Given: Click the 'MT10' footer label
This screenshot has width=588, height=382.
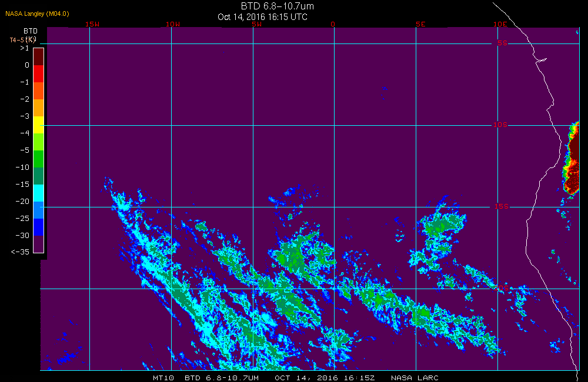Looking at the screenshot, I should (x=163, y=378).
